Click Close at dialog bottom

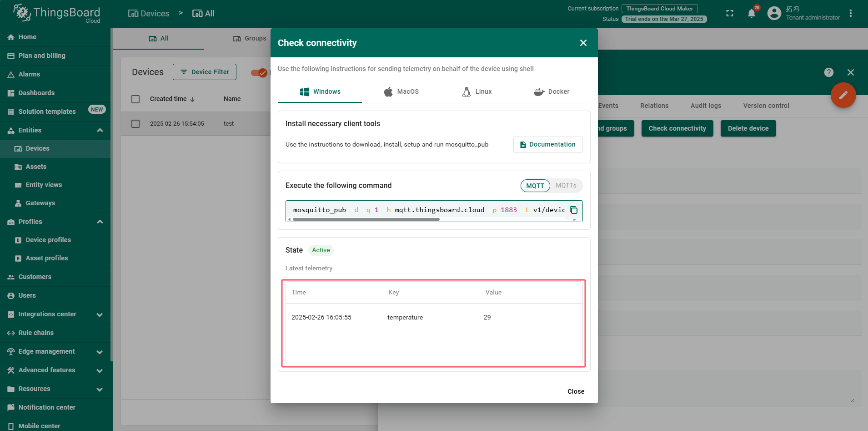pyautogui.click(x=576, y=391)
